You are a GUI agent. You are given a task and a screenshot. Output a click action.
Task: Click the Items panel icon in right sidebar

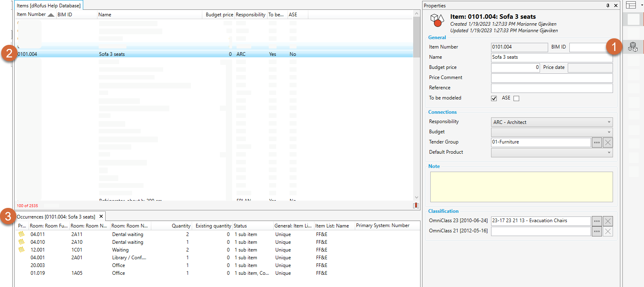click(633, 47)
